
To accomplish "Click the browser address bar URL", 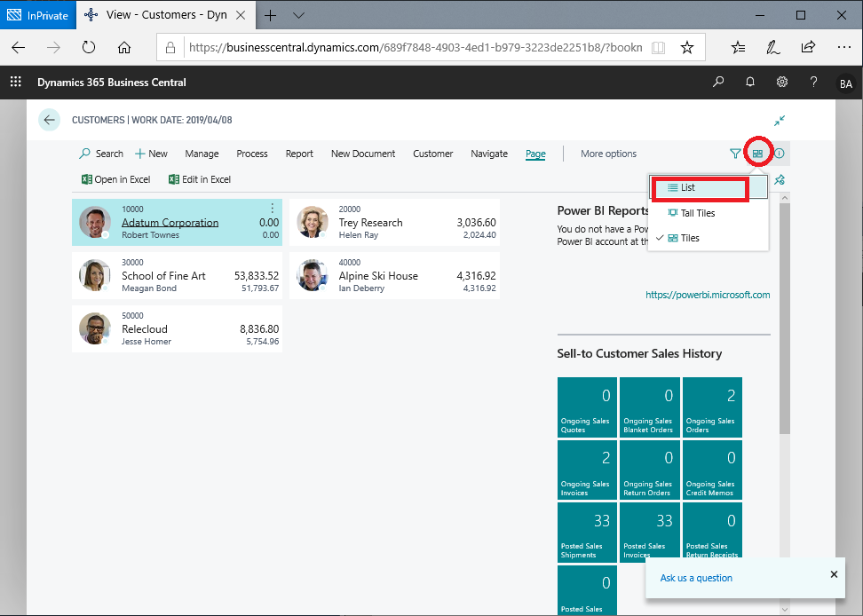I will tap(416, 47).
